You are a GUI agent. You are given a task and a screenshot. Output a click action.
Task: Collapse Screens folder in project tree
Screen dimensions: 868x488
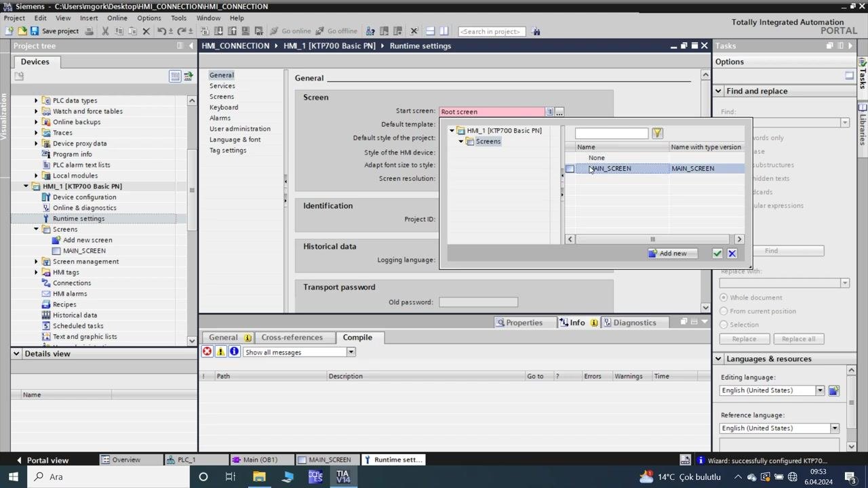click(x=37, y=229)
